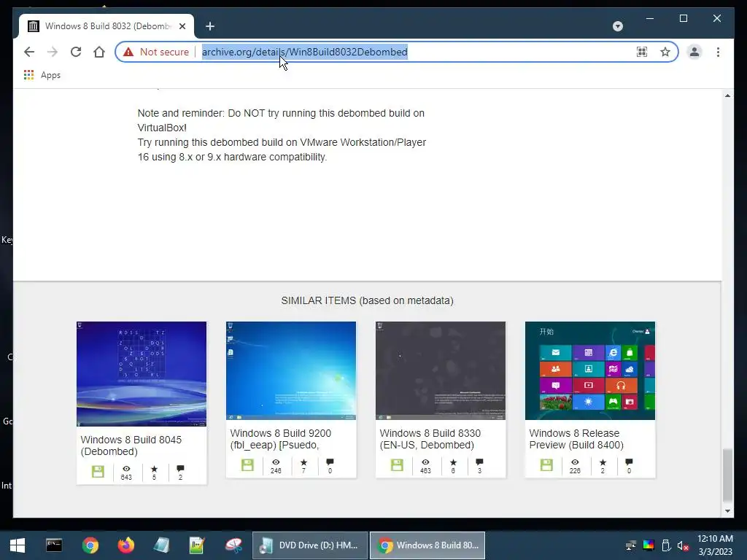Image resolution: width=747 pixels, height=560 pixels.
Task: Open the tab search dropdown arrow
Action: (x=617, y=26)
